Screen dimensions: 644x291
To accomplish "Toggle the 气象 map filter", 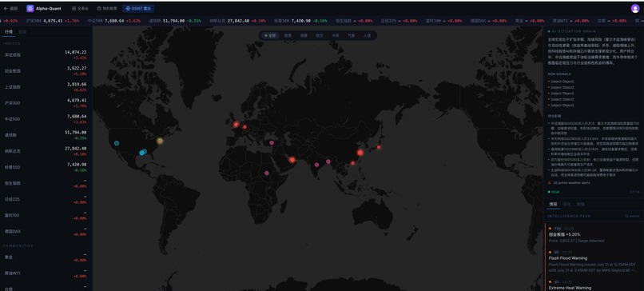I will tap(351, 36).
